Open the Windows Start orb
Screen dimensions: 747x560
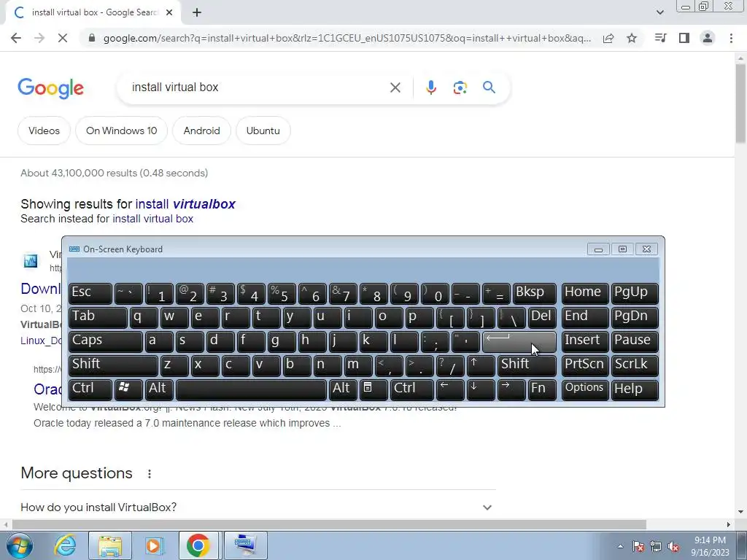point(20,545)
